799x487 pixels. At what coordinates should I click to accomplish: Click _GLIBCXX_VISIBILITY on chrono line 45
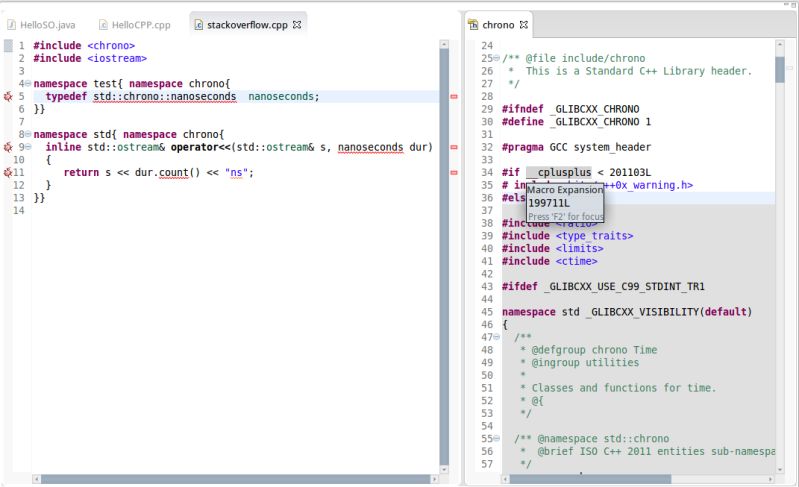pyautogui.click(x=642, y=312)
